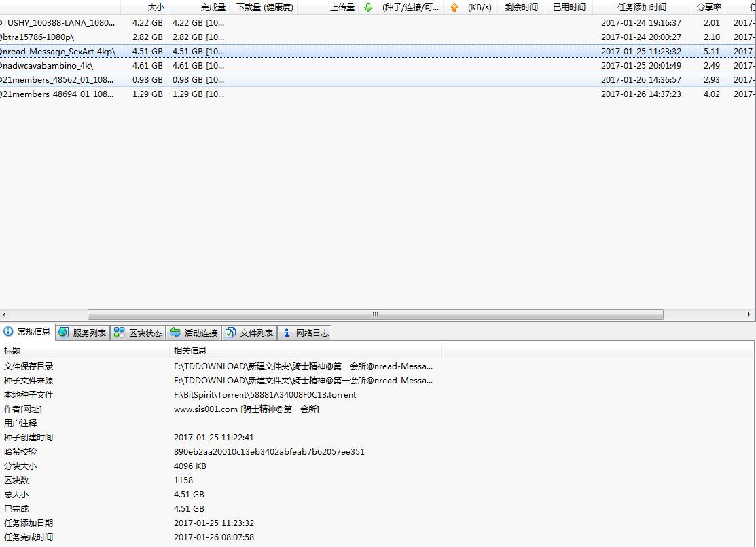Click the 相关信息 column header in details
The image size is (756, 547).
[x=190, y=351]
